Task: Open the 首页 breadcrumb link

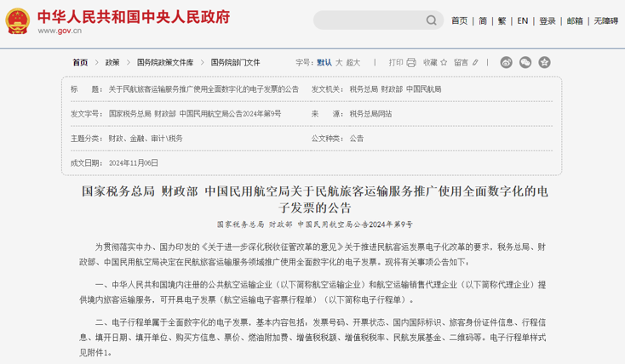Action: (x=80, y=62)
